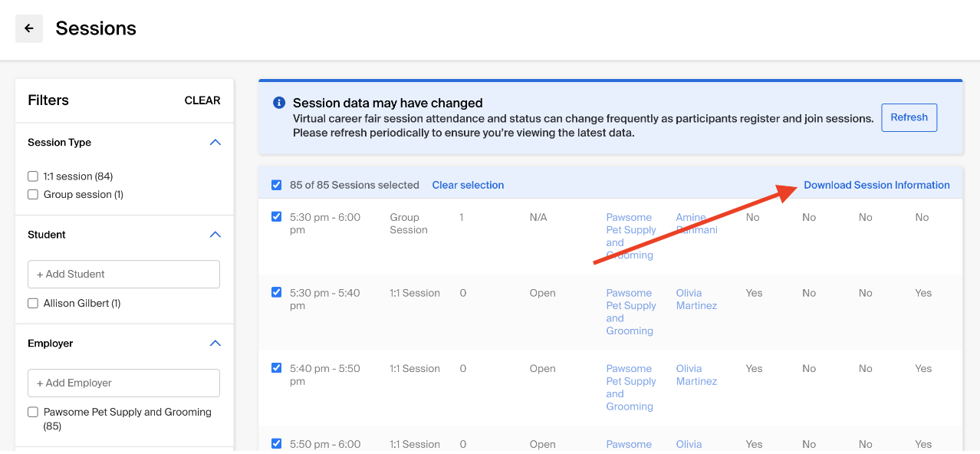Image resolution: width=980 pixels, height=454 pixels.
Task: Click the Add Student input field
Action: coord(123,274)
